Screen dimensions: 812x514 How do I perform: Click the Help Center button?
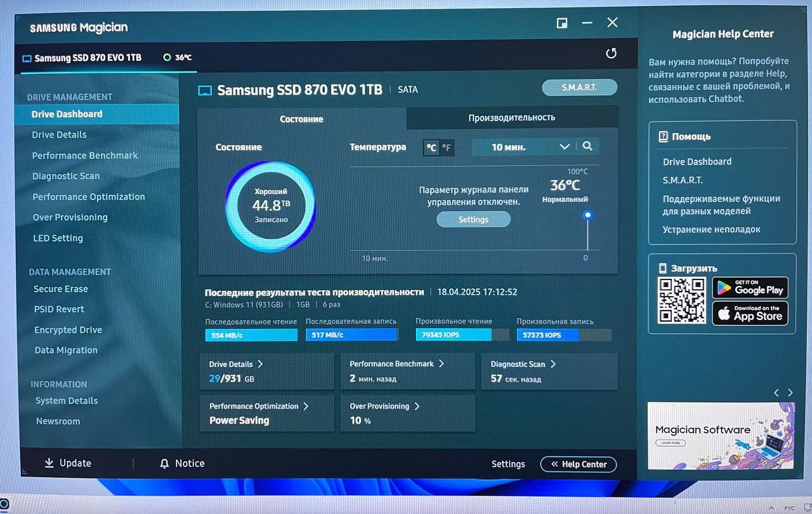[x=578, y=464]
